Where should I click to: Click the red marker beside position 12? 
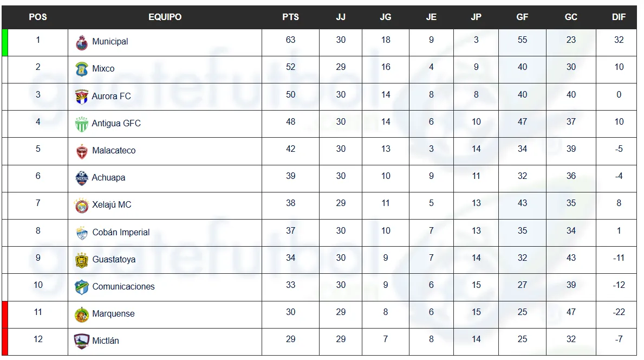[5, 342]
